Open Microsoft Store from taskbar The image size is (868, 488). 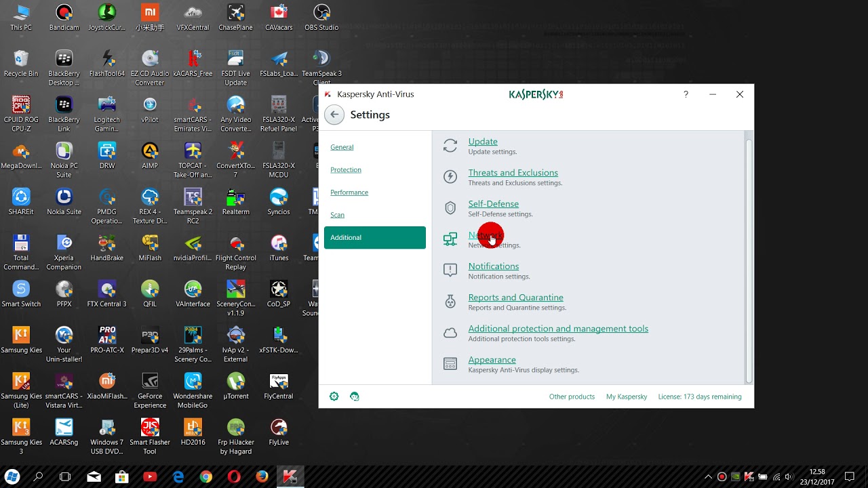click(122, 477)
